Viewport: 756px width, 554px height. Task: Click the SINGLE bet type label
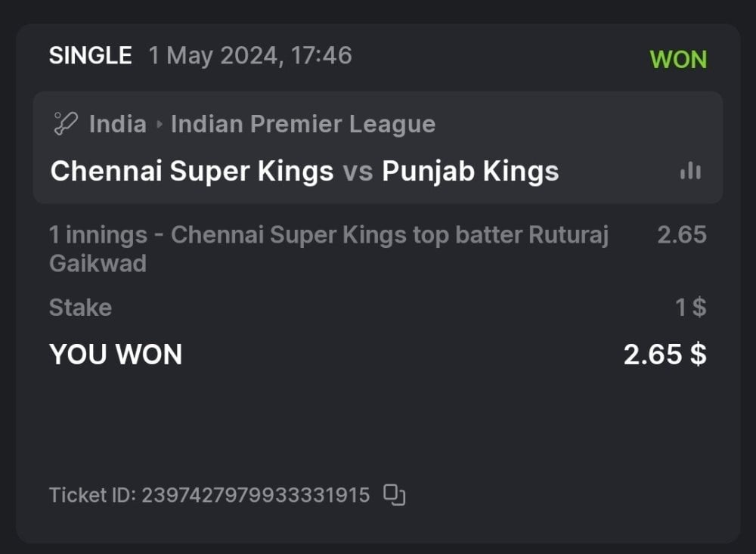pos(90,56)
